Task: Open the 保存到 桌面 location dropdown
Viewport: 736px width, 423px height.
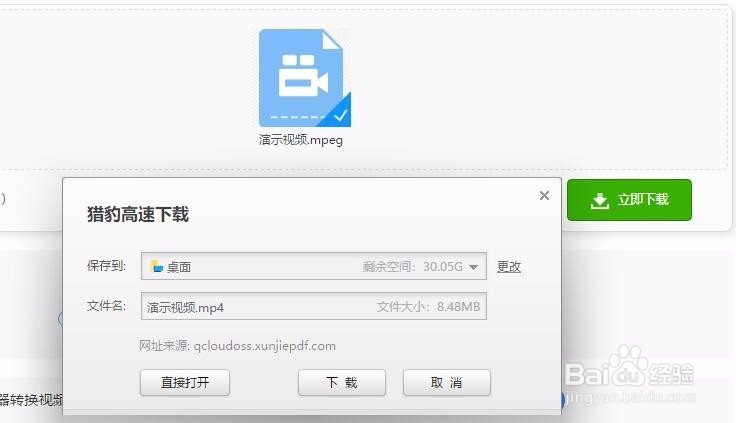Action: click(x=474, y=267)
